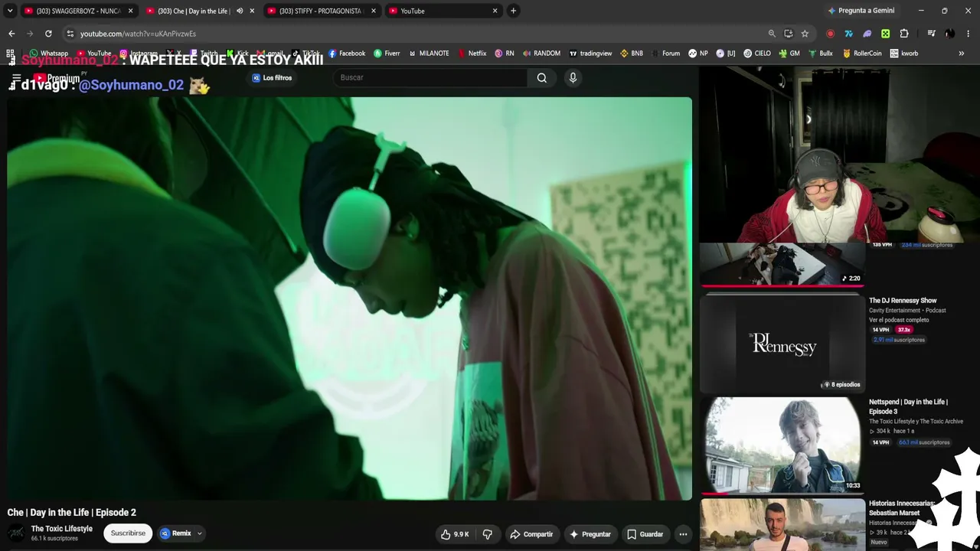Click the Remix button
Image resolution: width=980 pixels, height=551 pixels.
click(x=176, y=533)
